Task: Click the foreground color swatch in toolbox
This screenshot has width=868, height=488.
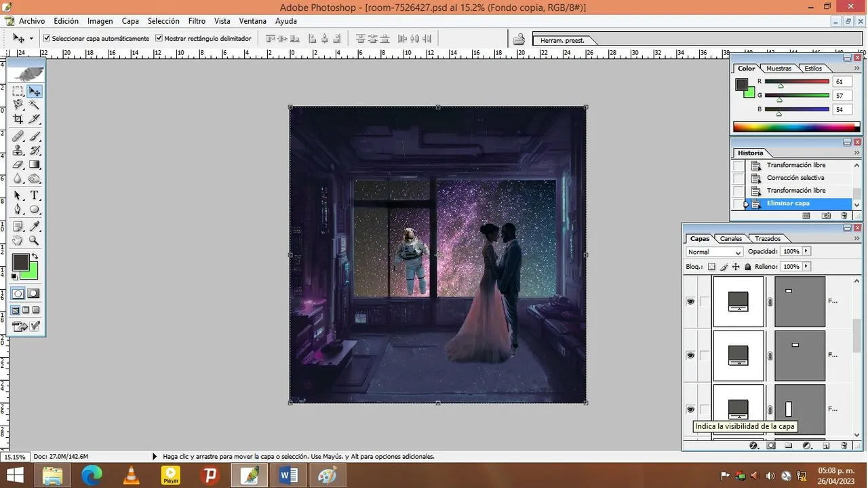Action: coord(20,262)
